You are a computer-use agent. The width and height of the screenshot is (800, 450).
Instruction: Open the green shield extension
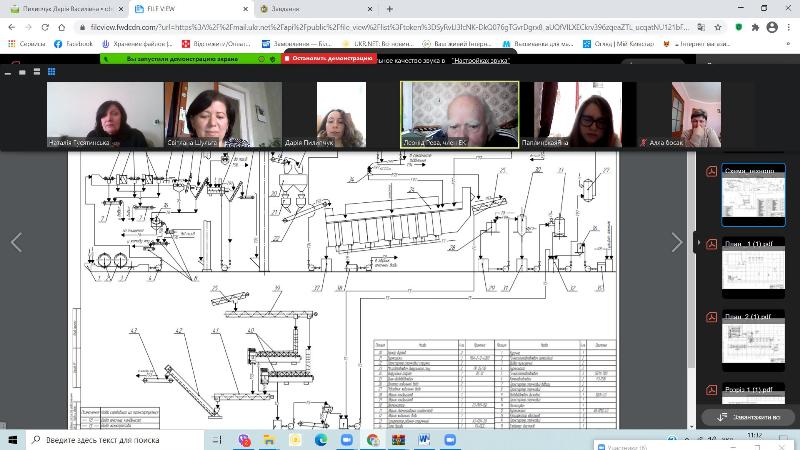[x=738, y=27]
